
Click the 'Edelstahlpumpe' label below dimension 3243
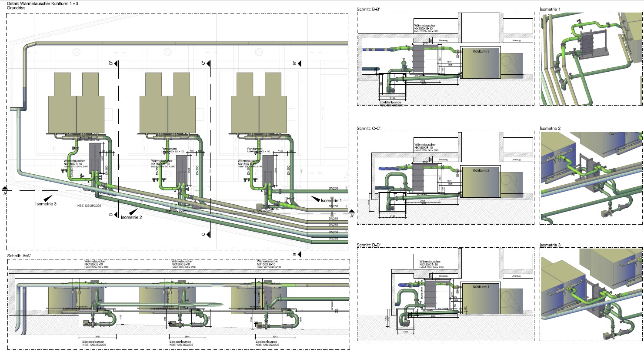[266, 342]
